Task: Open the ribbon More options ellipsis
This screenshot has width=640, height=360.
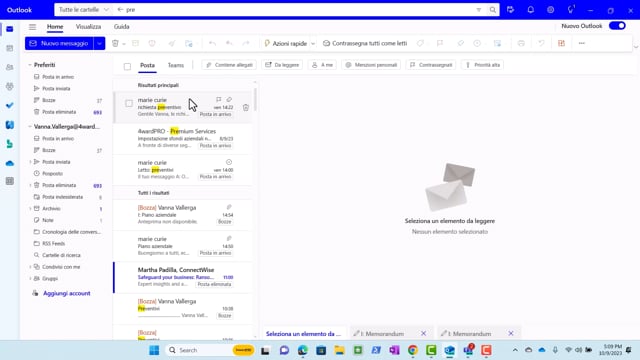Action: pos(582,43)
